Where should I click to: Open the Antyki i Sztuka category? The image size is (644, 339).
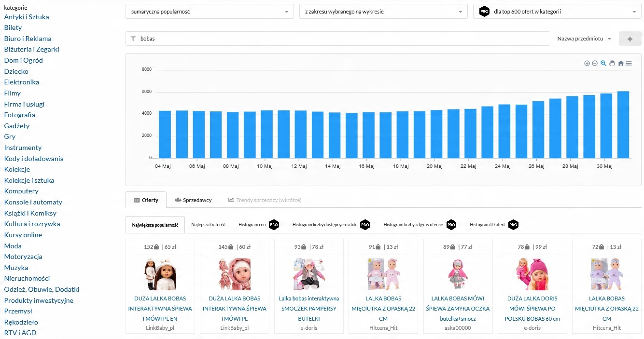27,17
